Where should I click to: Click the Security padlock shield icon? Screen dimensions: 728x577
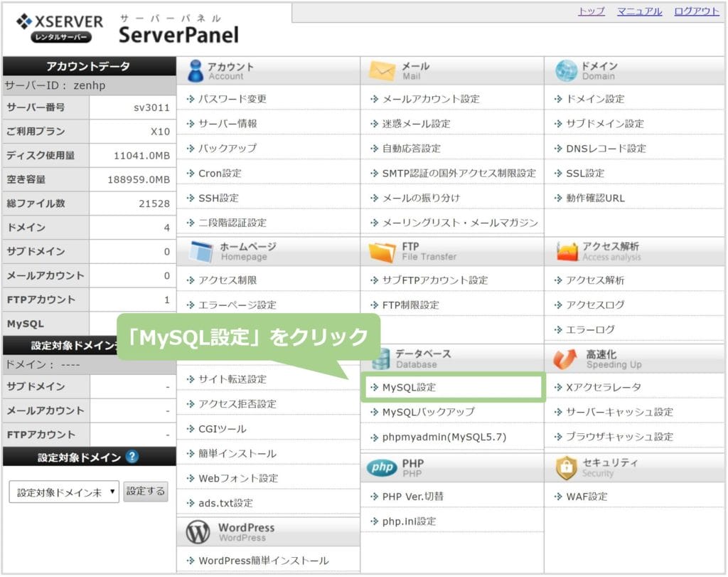[x=567, y=467]
